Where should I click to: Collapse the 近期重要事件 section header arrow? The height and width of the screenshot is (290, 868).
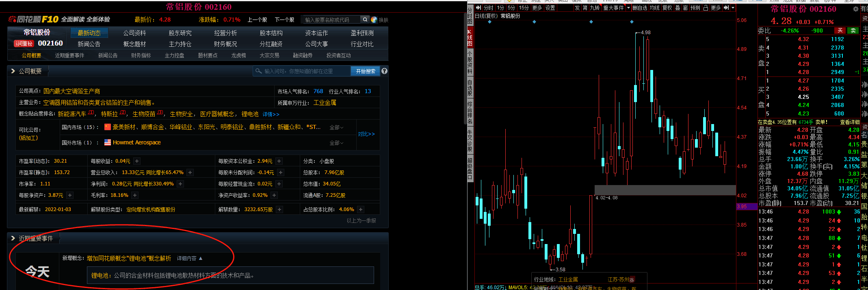pyautogui.click(x=13, y=238)
